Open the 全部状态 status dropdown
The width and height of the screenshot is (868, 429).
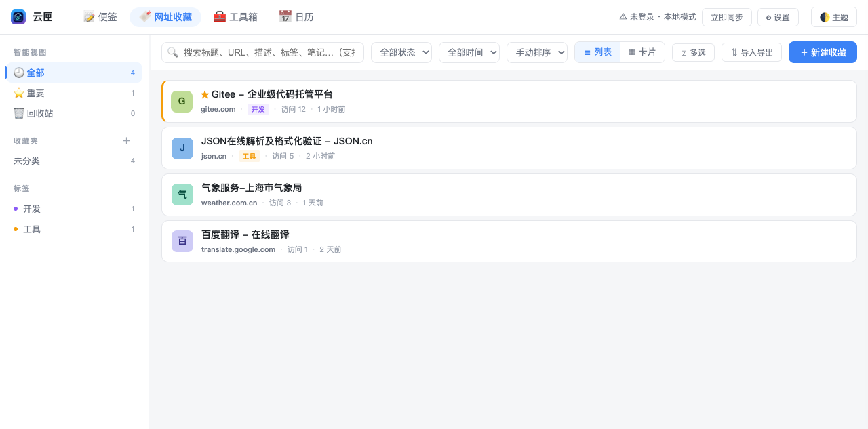(x=401, y=52)
